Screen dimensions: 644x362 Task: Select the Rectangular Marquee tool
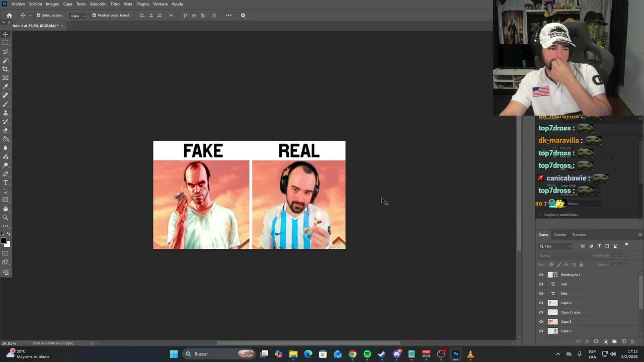(x=6, y=43)
